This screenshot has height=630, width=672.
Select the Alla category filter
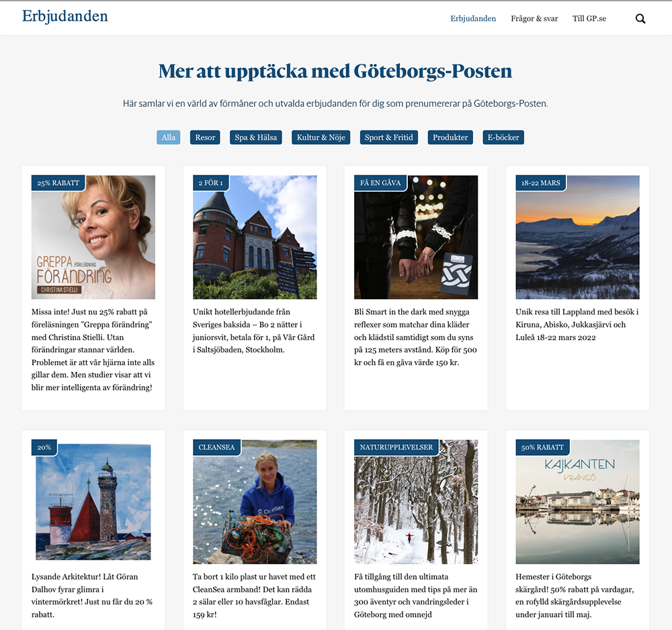click(169, 137)
